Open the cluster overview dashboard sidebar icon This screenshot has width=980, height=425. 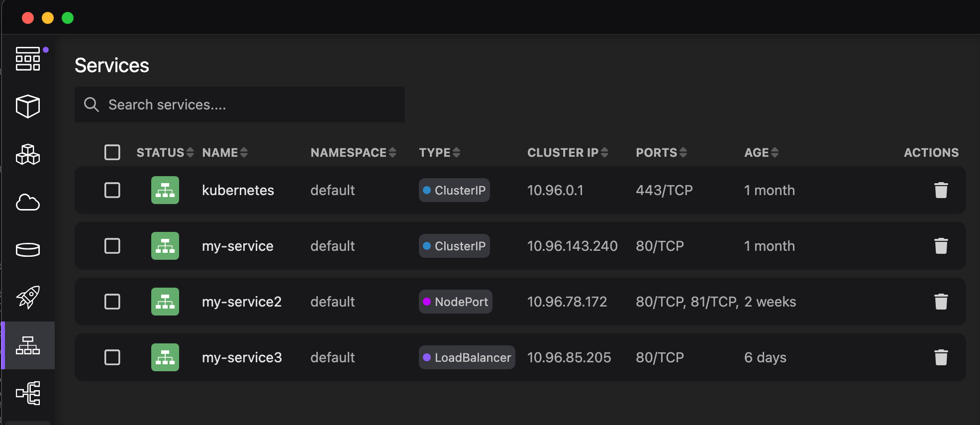pyautogui.click(x=28, y=59)
